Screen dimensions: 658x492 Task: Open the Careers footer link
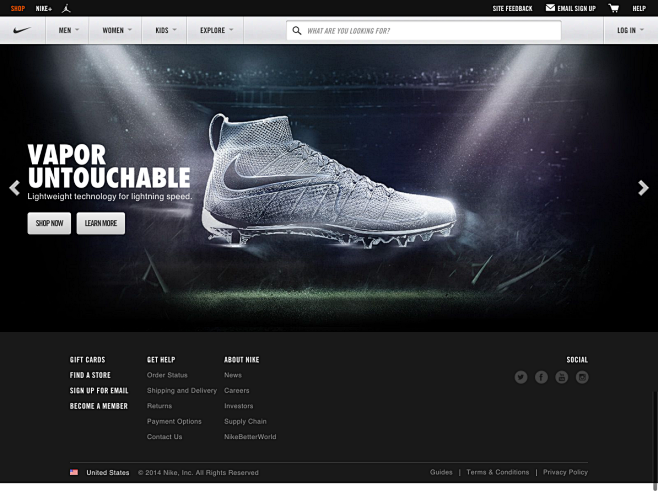pyautogui.click(x=237, y=390)
